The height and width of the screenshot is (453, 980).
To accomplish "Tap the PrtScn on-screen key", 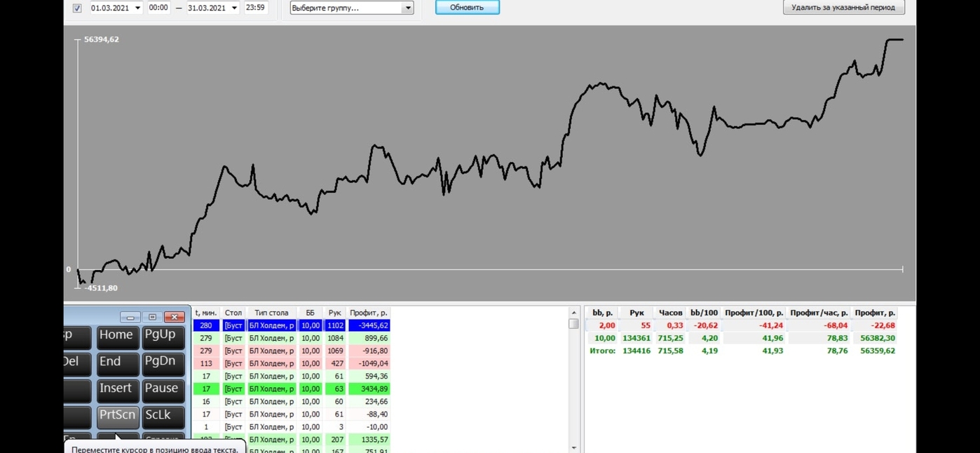I will pos(117,417).
